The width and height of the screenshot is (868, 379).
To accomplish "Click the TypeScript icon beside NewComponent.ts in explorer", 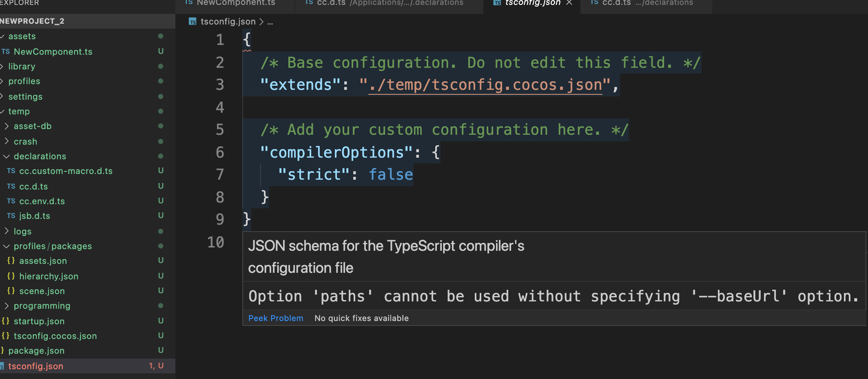I will (5, 51).
